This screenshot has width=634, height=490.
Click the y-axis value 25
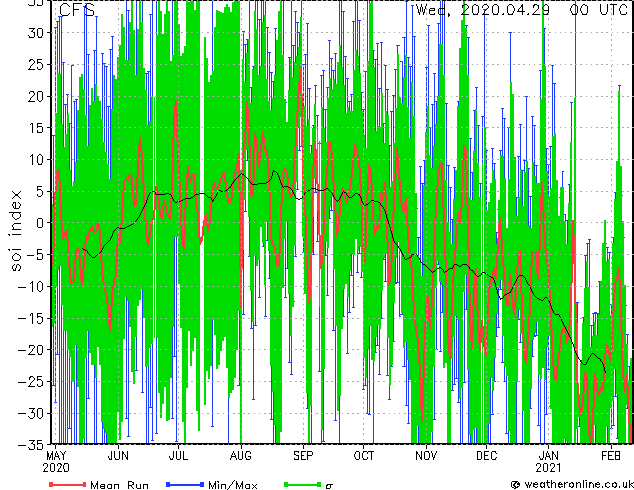[x=36, y=64]
